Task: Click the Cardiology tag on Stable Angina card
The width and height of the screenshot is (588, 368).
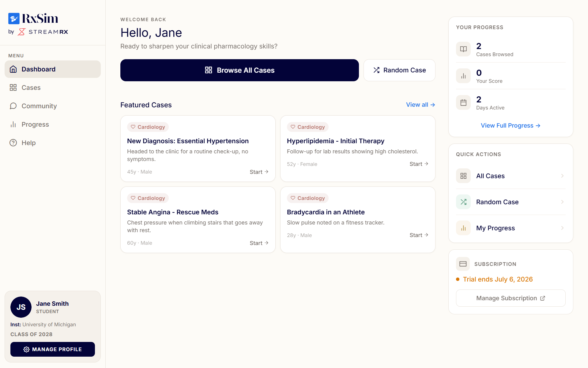Action: (148, 198)
